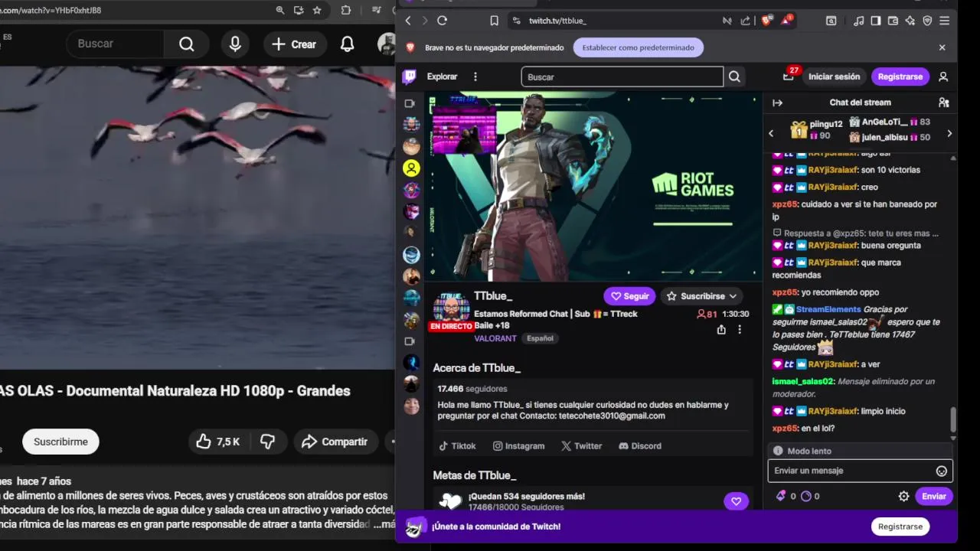Screen dimensions: 980x551
Task: Open the chat community users icon
Action: 943,103
